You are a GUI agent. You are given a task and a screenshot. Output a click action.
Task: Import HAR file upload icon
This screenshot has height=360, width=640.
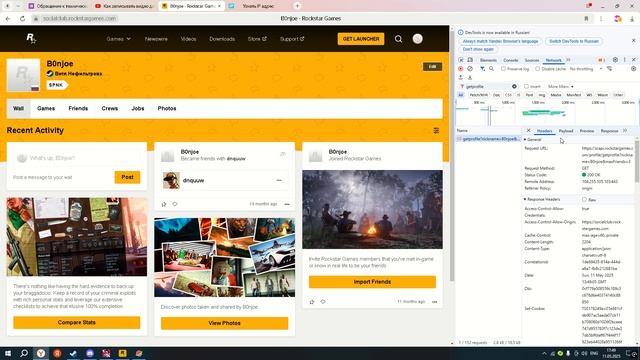pos(461,78)
